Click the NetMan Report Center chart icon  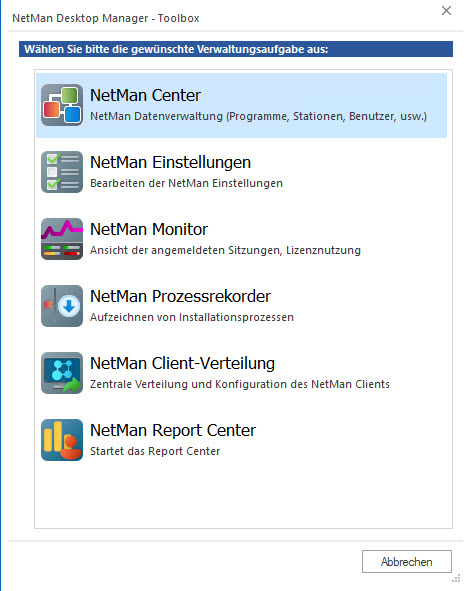[62, 440]
